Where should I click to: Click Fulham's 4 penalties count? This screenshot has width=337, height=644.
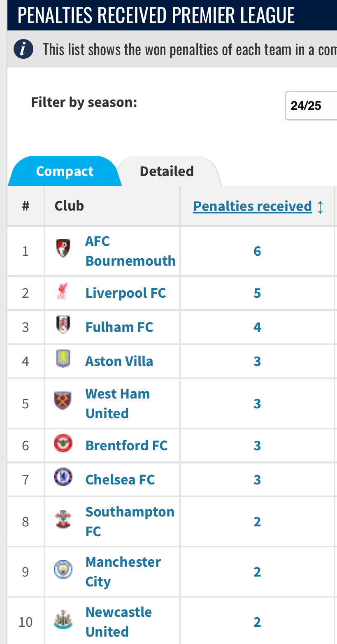(257, 327)
